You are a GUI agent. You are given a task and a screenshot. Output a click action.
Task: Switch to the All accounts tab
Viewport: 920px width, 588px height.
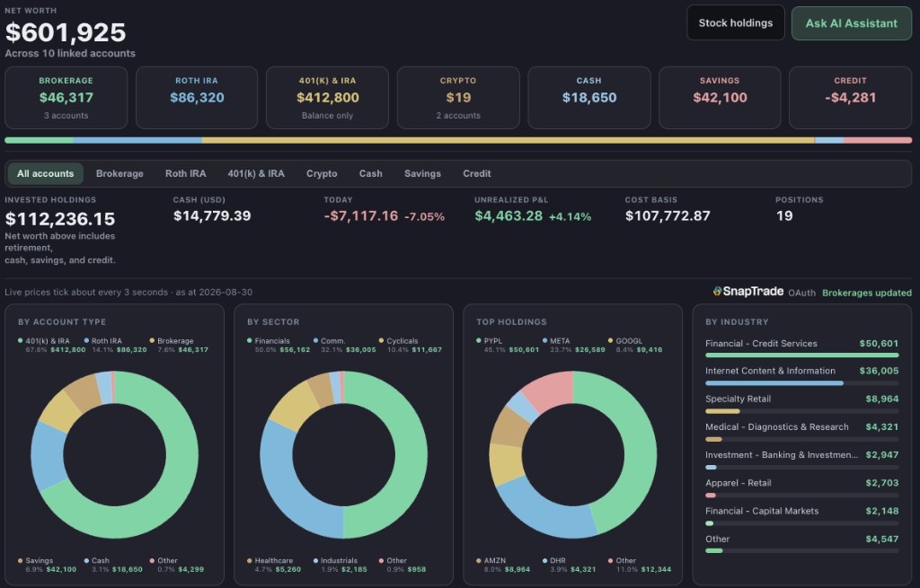pyautogui.click(x=45, y=173)
